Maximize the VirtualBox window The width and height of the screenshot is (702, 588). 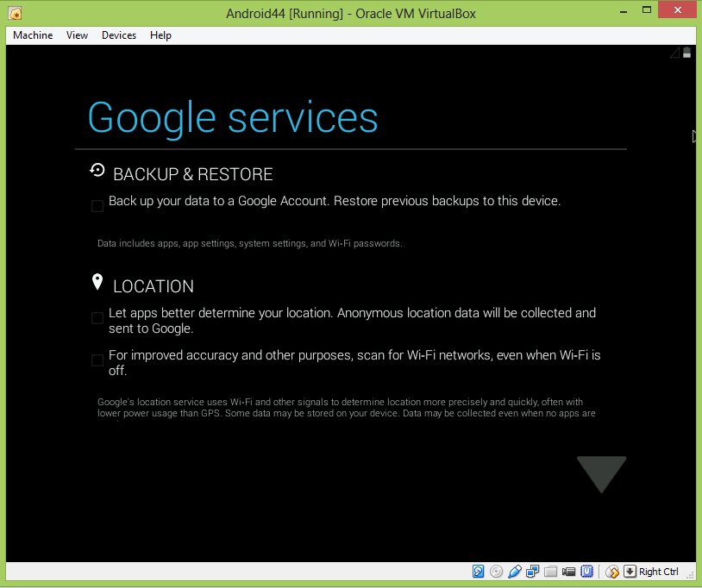647,9
